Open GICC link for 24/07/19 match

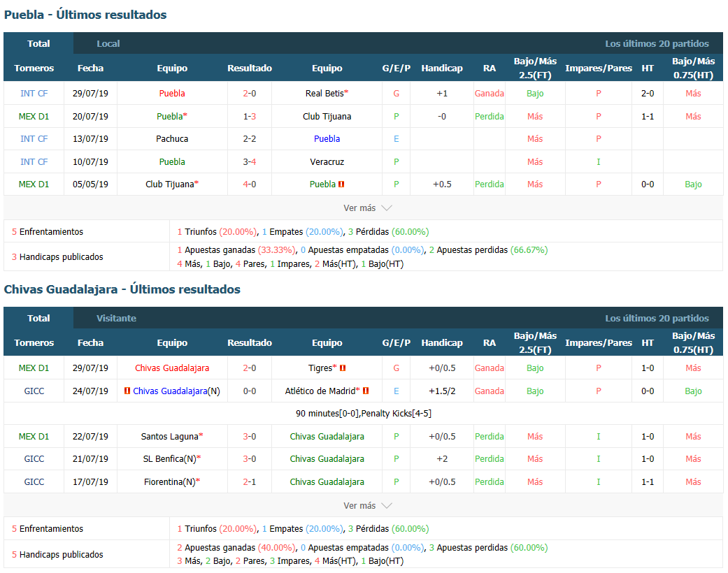coord(34,391)
